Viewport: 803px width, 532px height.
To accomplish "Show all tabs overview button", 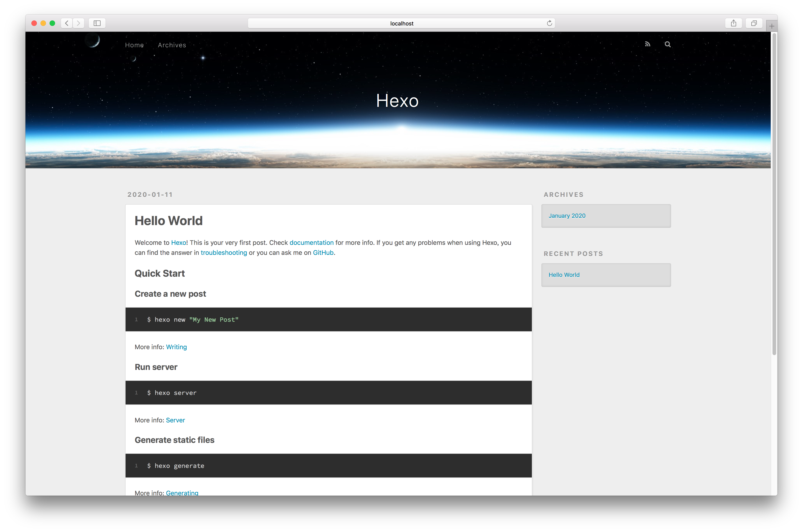I will 754,23.
